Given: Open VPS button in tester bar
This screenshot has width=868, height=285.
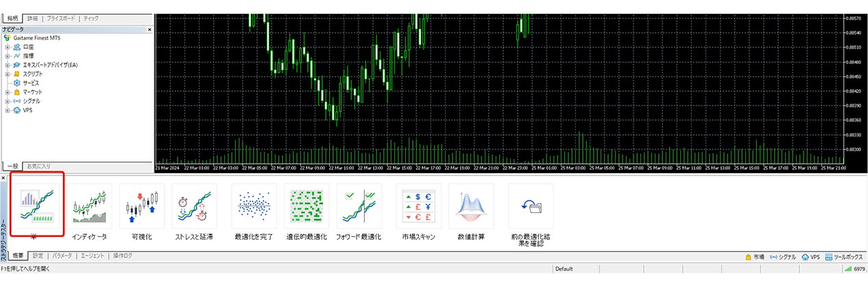Looking at the screenshot, I should pos(810,257).
